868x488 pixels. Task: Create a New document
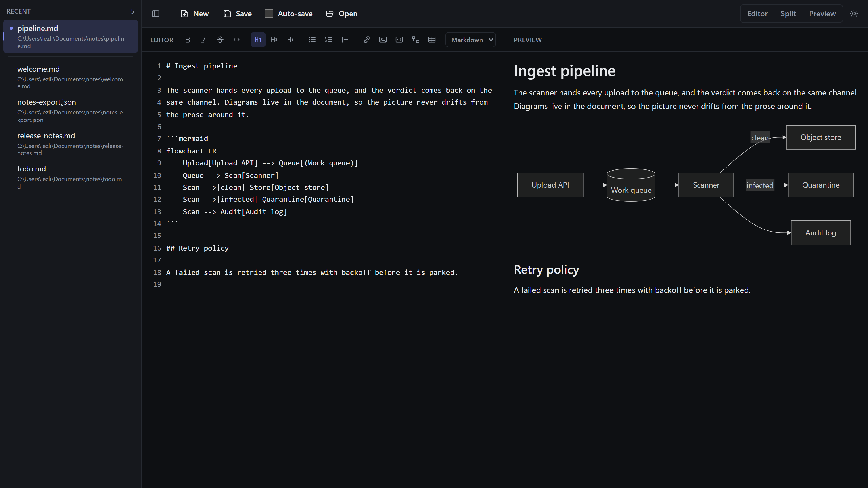pyautogui.click(x=195, y=14)
